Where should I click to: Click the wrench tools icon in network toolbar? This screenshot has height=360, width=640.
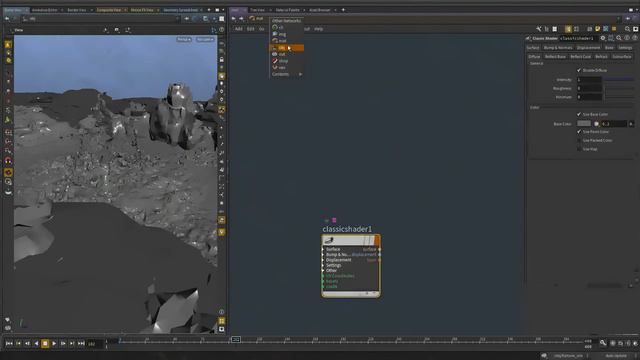(x=539, y=29)
